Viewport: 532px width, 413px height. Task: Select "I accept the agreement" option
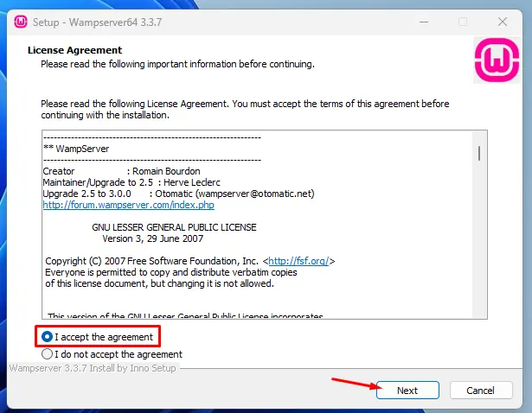click(x=48, y=337)
